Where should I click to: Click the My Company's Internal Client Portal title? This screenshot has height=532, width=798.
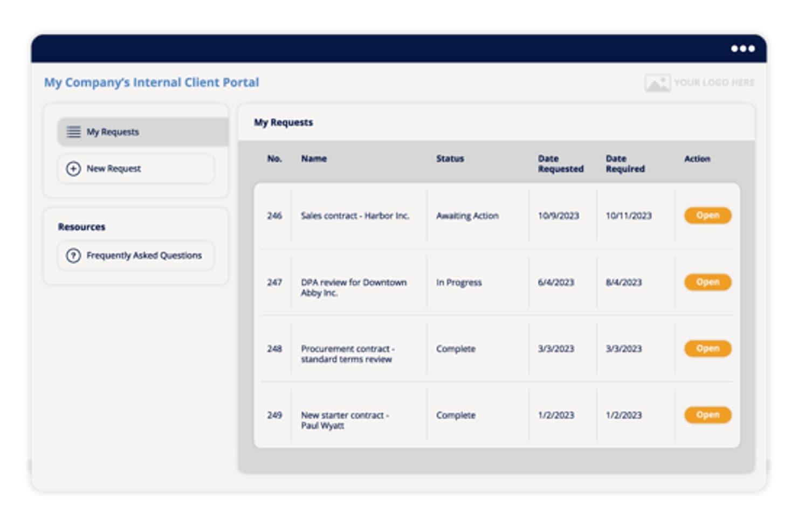click(x=152, y=82)
